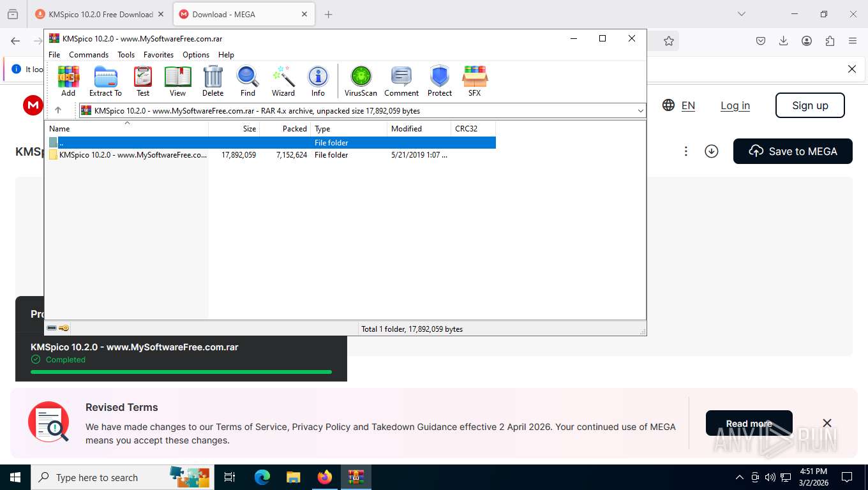Click the taskbar search box

[123, 477]
